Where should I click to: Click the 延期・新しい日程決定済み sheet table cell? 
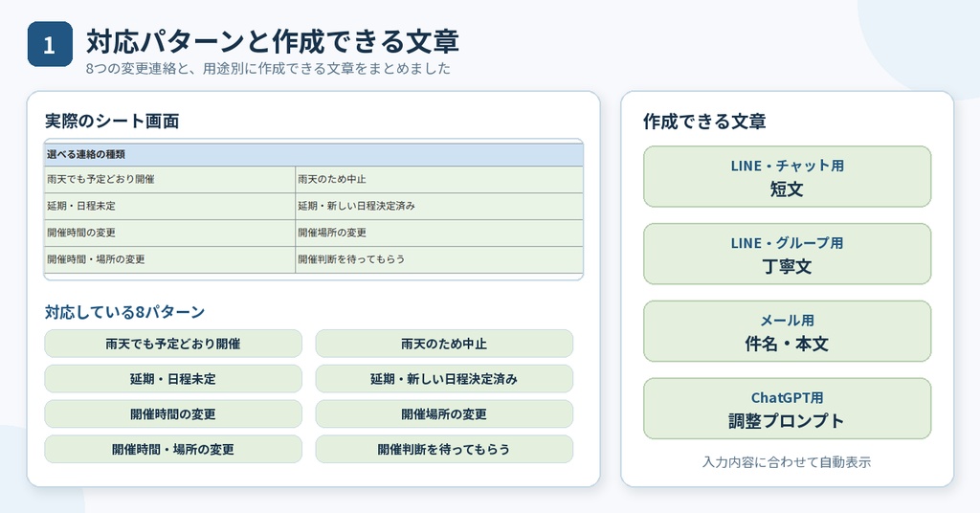[x=439, y=206]
